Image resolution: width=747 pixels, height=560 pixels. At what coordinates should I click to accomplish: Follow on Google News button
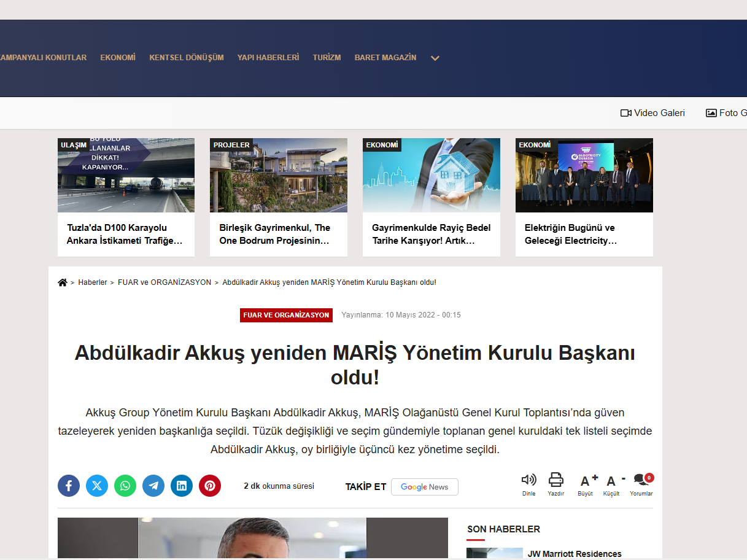point(424,487)
